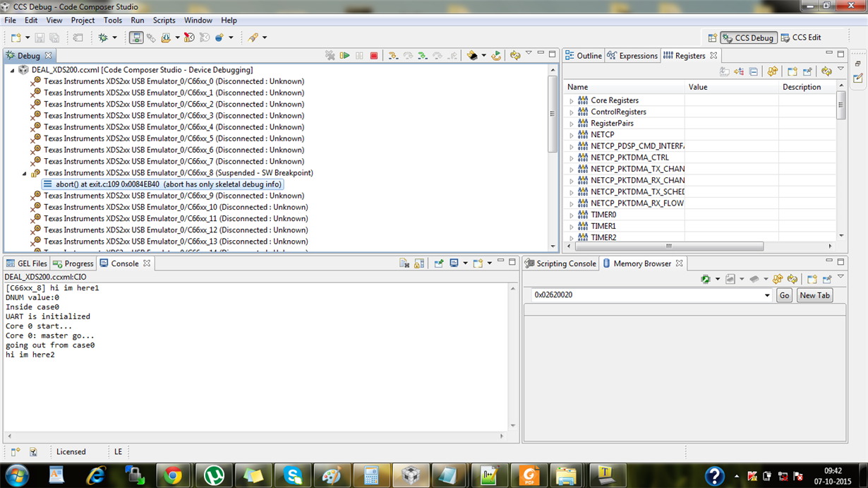Switch to CCS Edit perspective

(x=801, y=37)
